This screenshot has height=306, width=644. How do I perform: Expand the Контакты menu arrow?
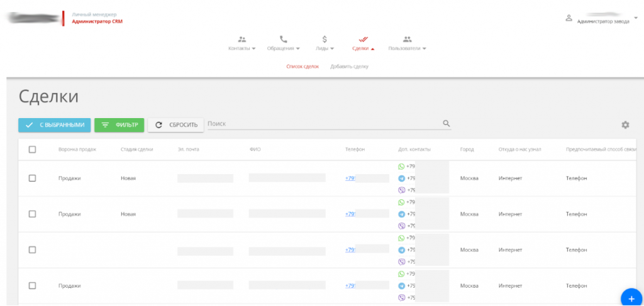pyautogui.click(x=253, y=49)
